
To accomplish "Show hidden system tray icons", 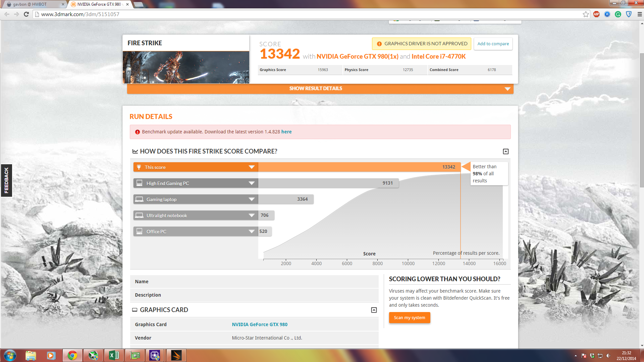I will tap(576, 356).
